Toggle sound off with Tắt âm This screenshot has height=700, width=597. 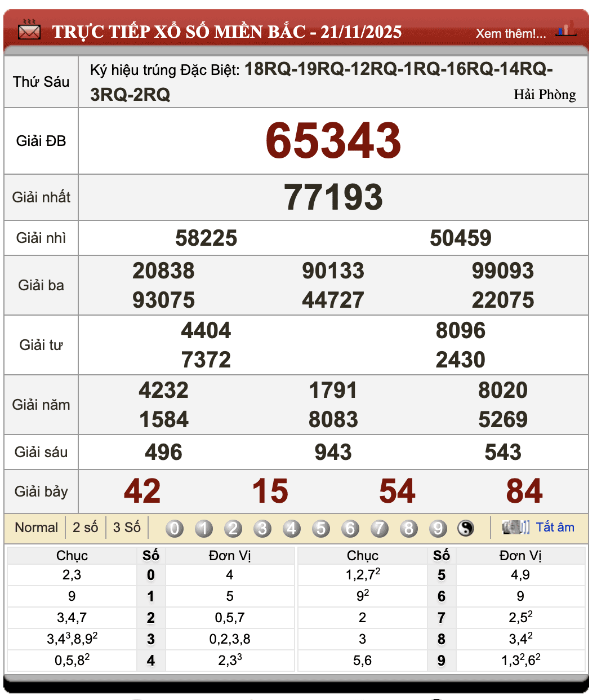[x=555, y=528]
